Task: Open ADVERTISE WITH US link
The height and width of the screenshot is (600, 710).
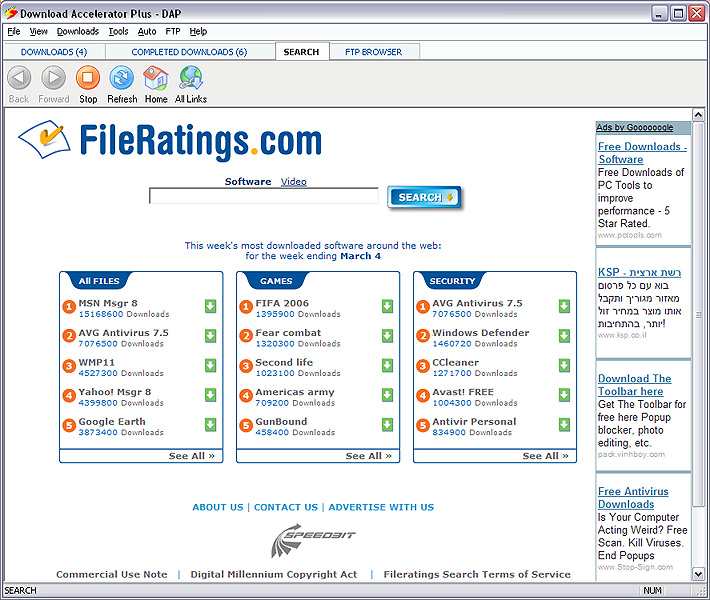Action: (381, 507)
